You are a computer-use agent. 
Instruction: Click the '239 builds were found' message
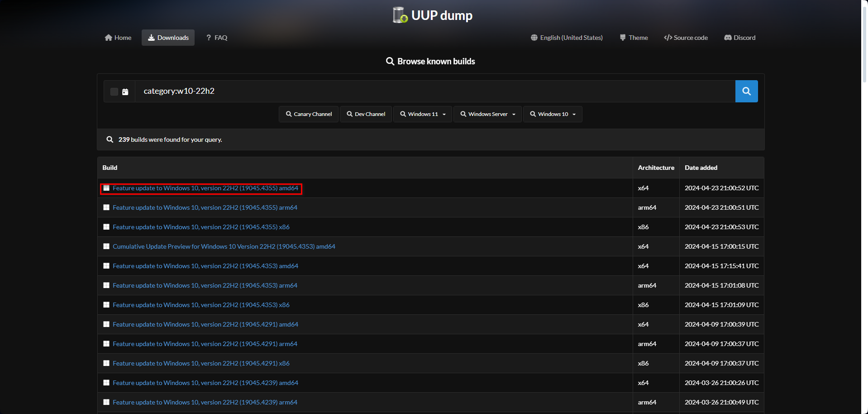170,140
